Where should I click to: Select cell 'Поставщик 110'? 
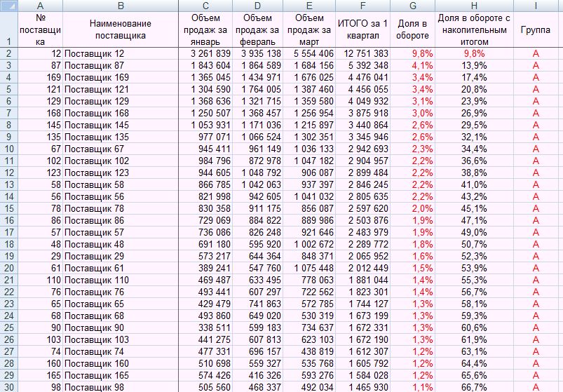121,280
